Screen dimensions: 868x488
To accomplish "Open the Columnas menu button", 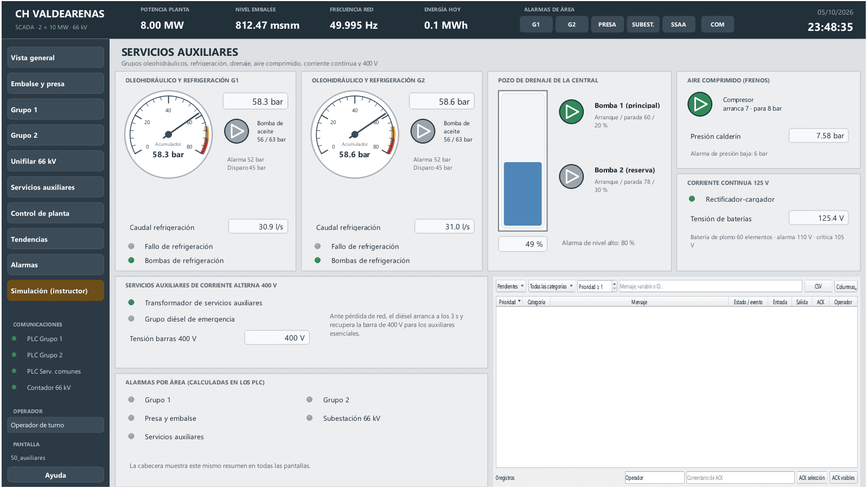I will click(x=846, y=286).
